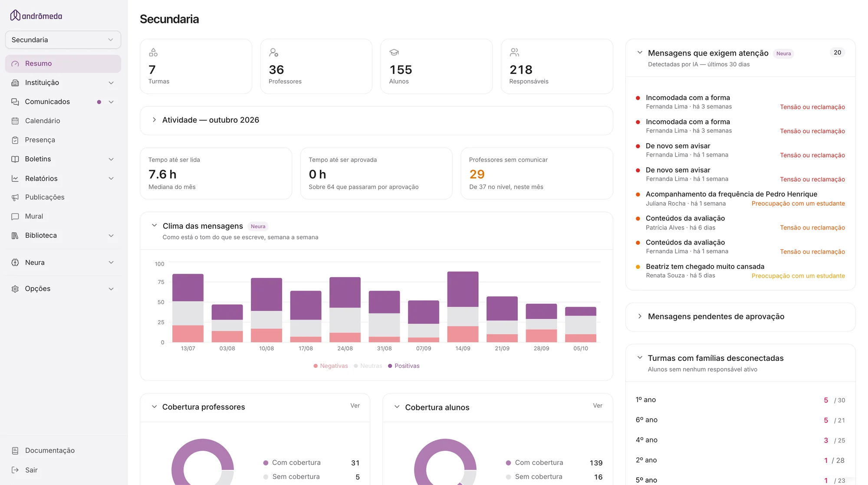Open the Secundaria level dropdown
Screen dimensions: 868x485
(x=63, y=40)
